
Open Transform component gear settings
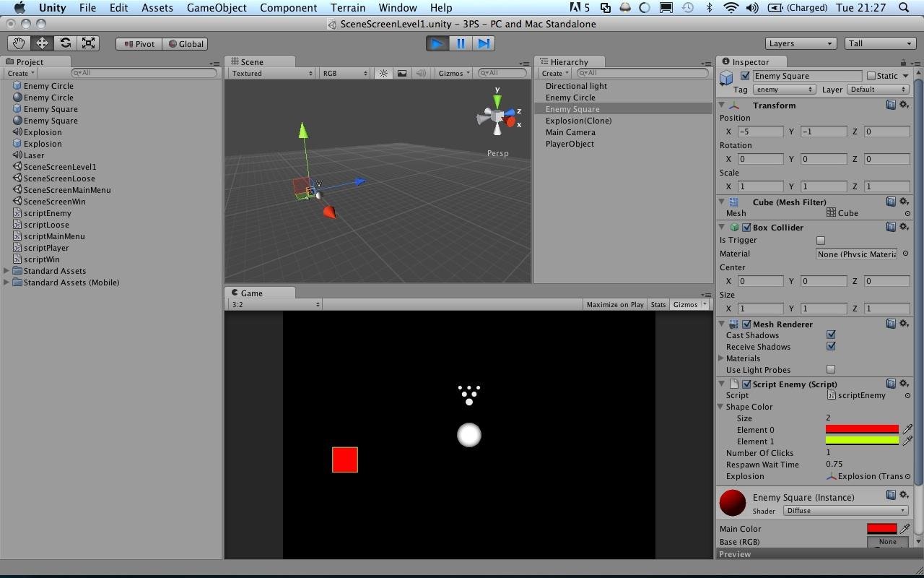(x=904, y=105)
